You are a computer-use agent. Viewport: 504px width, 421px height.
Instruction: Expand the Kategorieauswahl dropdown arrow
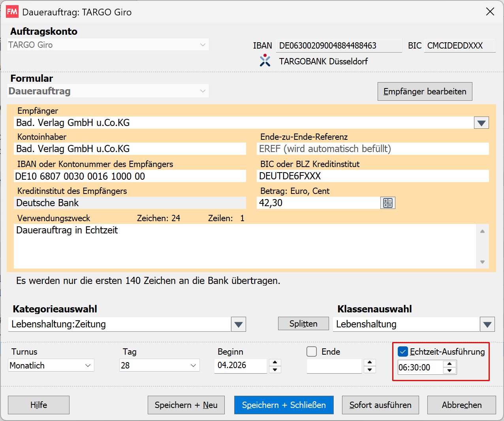coord(238,324)
